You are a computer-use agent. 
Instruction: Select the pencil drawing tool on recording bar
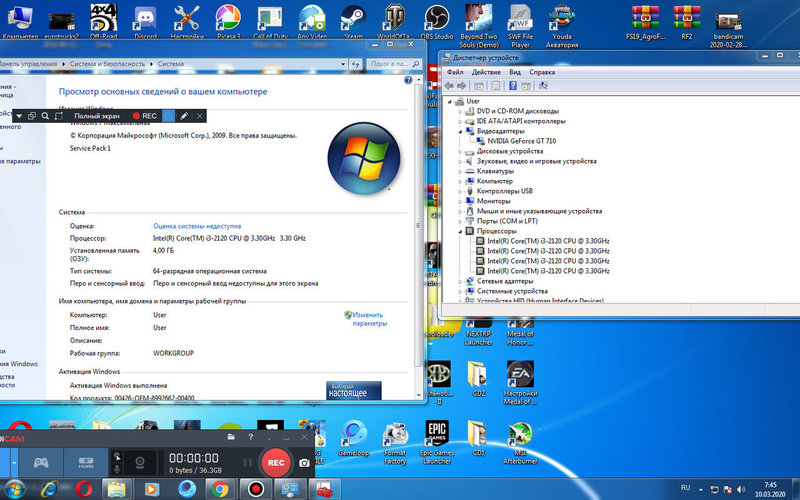(x=184, y=116)
